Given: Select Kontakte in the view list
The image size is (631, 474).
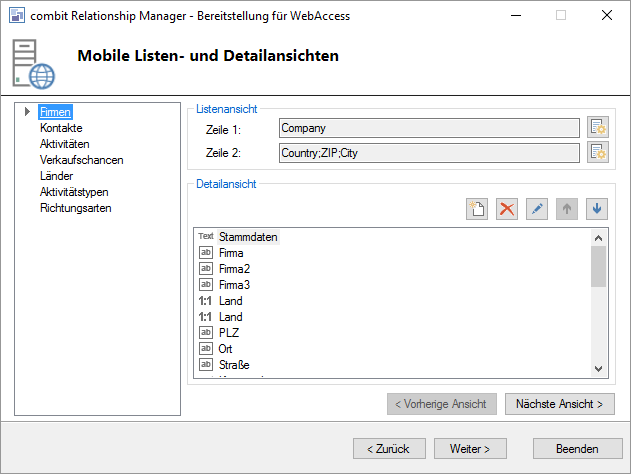Looking at the screenshot, I should coord(61,128).
